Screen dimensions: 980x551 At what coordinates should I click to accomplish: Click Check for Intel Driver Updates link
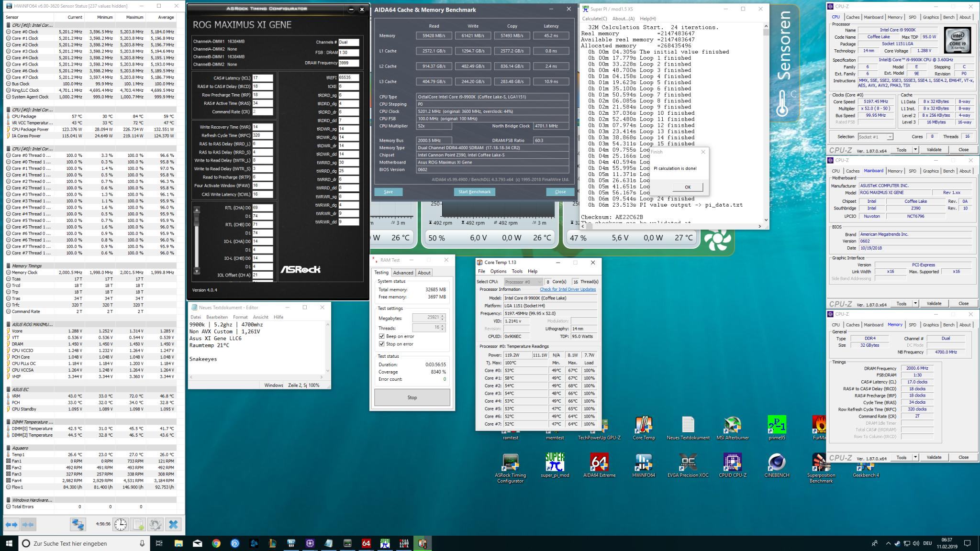(568, 289)
